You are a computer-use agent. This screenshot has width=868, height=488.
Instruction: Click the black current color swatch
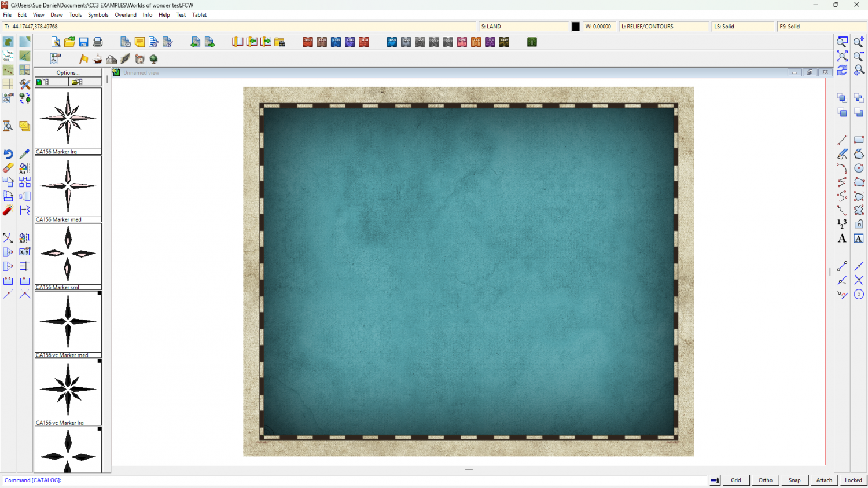point(576,27)
